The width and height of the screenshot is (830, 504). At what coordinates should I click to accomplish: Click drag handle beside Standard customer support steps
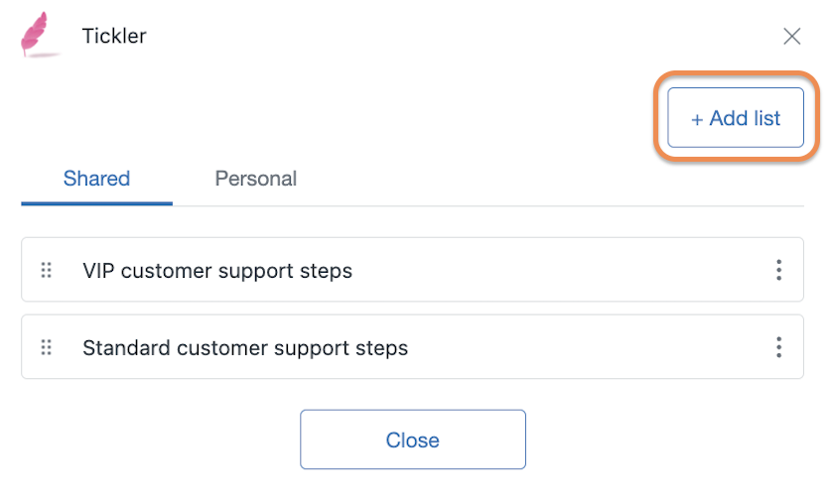pos(47,347)
